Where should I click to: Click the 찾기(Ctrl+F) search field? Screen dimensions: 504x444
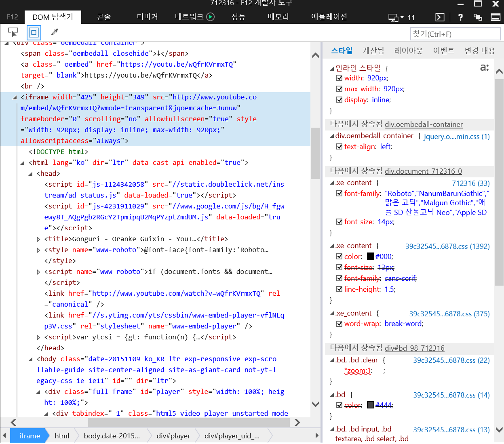coord(455,34)
